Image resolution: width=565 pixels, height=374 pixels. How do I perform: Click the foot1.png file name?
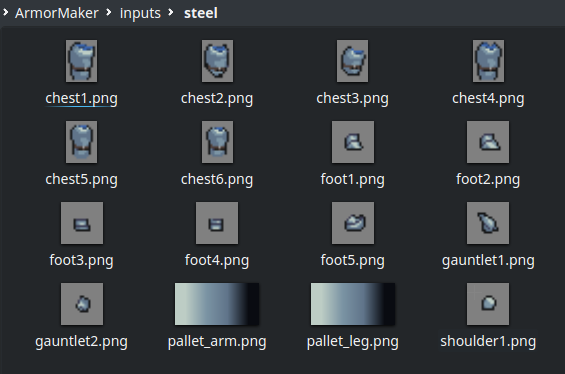pos(352,179)
